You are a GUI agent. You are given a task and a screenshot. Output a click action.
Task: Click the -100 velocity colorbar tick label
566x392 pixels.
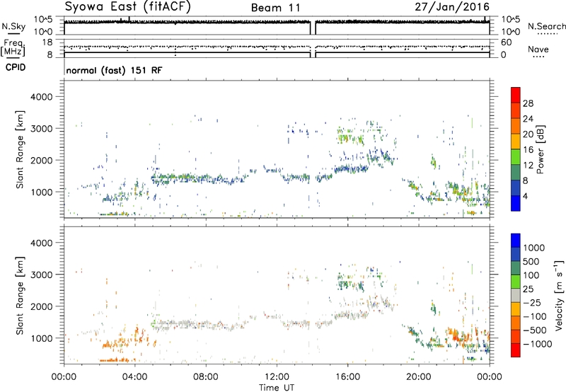pos(535,316)
